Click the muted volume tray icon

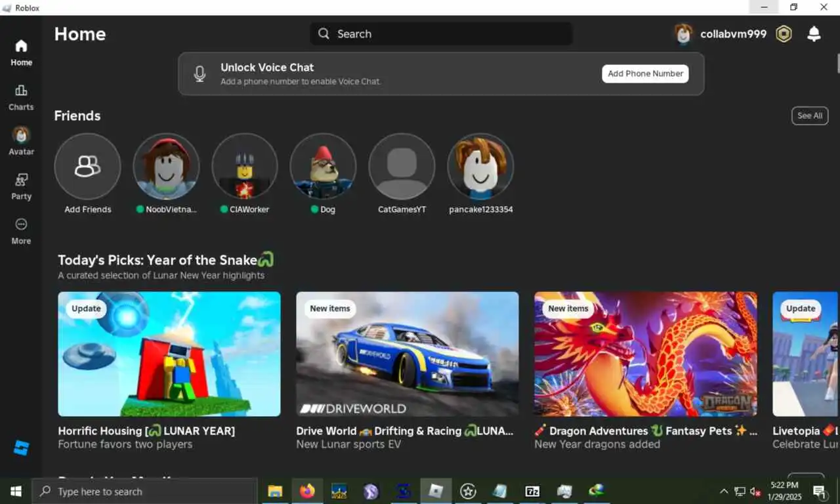pos(755,492)
